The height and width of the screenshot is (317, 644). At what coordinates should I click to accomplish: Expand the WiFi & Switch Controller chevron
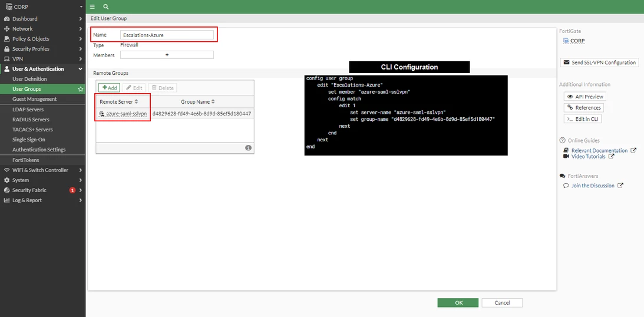(x=81, y=170)
